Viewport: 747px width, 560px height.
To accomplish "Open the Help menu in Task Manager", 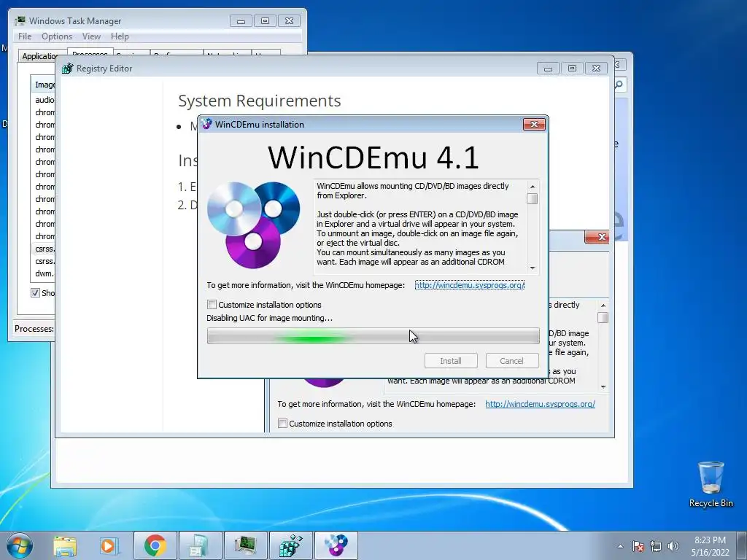I will (120, 36).
